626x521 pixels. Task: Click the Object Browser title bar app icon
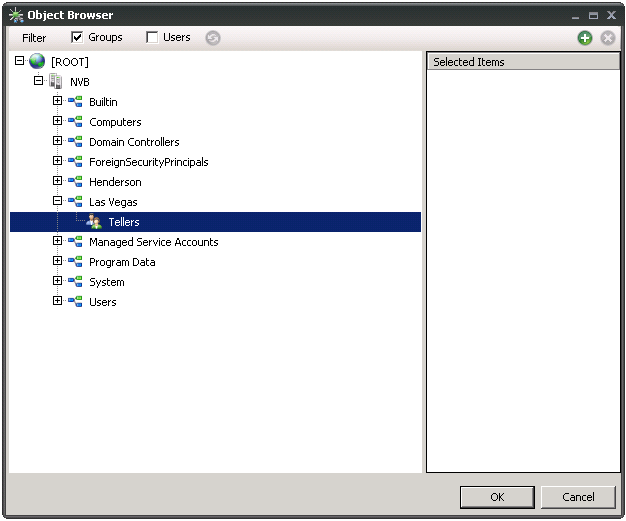coord(16,15)
